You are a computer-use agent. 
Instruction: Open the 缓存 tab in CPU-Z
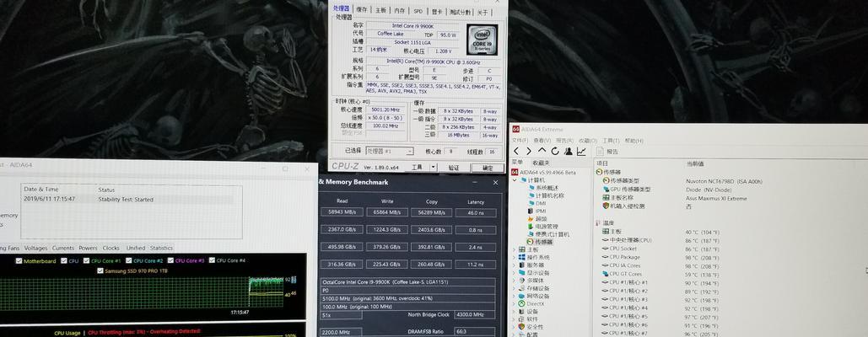[x=362, y=9]
